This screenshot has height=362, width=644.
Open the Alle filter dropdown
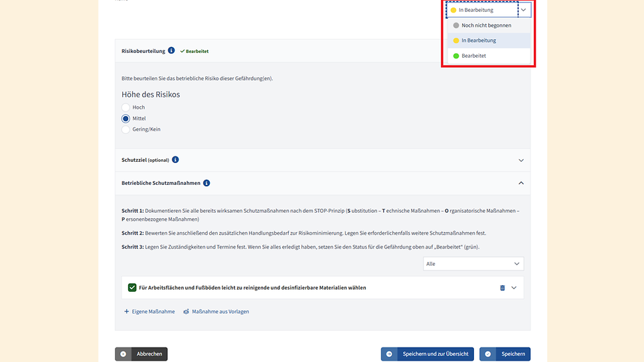pos(473,264)
